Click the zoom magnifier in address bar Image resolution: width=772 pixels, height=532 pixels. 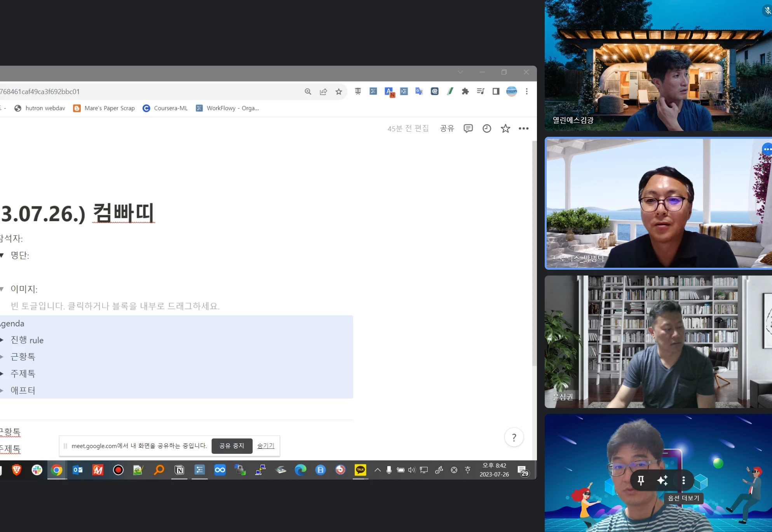click(x=308, y=91)
